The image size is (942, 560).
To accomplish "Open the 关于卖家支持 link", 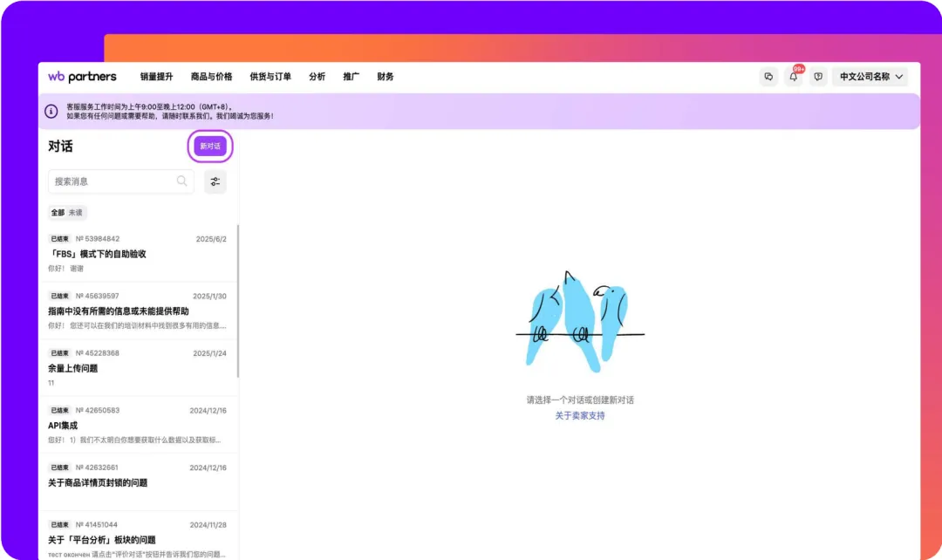I will (580, 416).
